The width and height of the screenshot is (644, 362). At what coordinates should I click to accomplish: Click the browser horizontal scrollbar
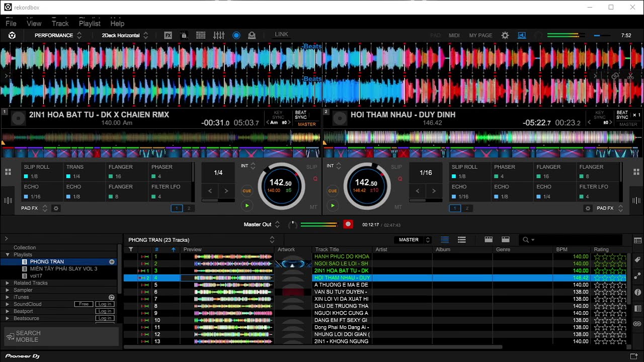coord(313,346)
